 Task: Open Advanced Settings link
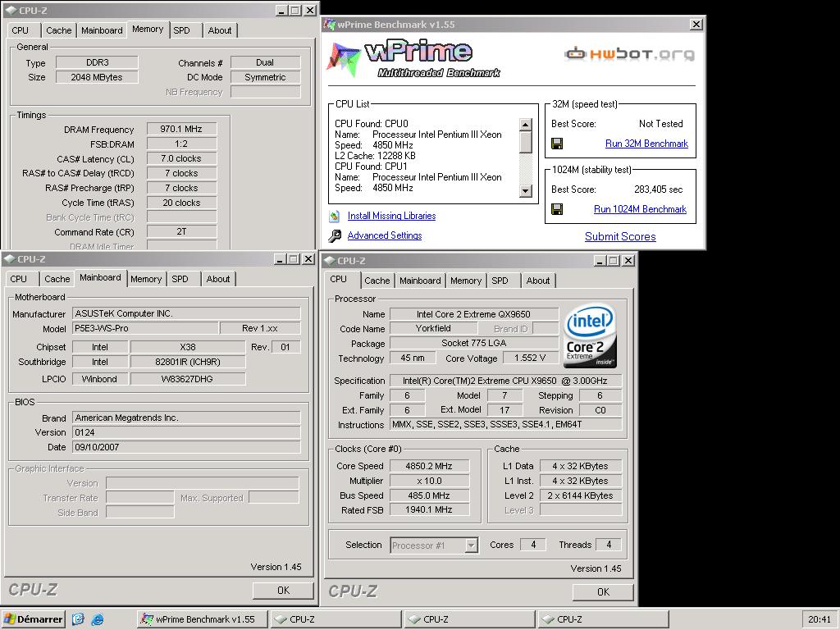(x=385, y=235)
